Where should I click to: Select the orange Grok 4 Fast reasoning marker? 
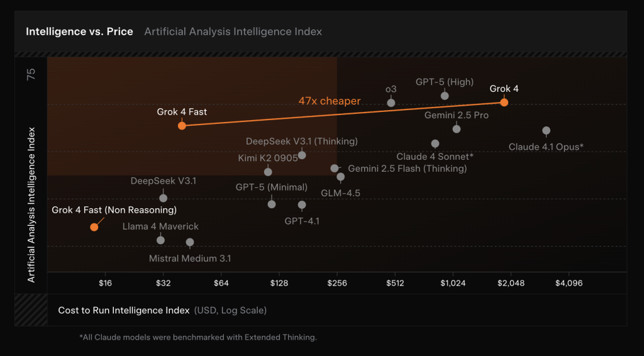pos(182,126)
